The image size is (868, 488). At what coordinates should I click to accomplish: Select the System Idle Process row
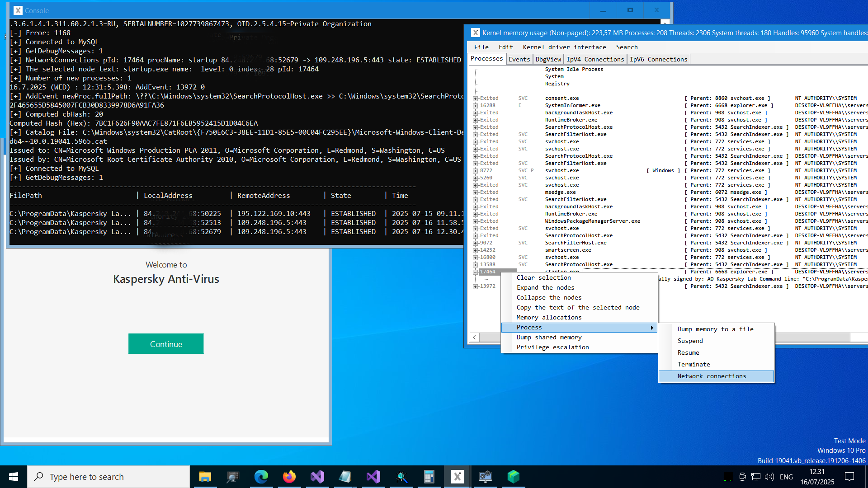574,69
